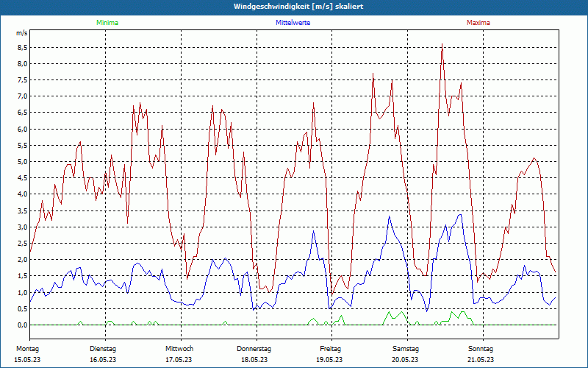Click the date 21.05.23
Viewport: 588px width, 368px height.
click(481, 360)
